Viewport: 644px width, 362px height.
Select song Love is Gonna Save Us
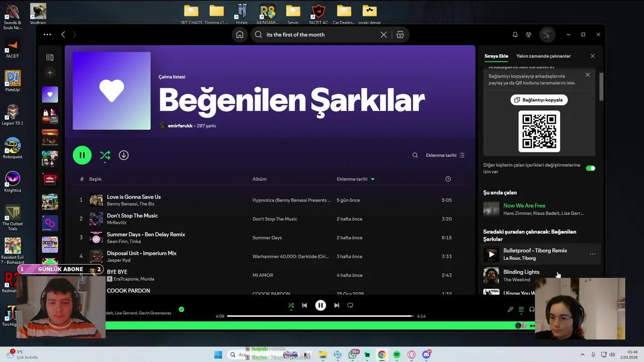pyautogui.click(x=134, y=197)
